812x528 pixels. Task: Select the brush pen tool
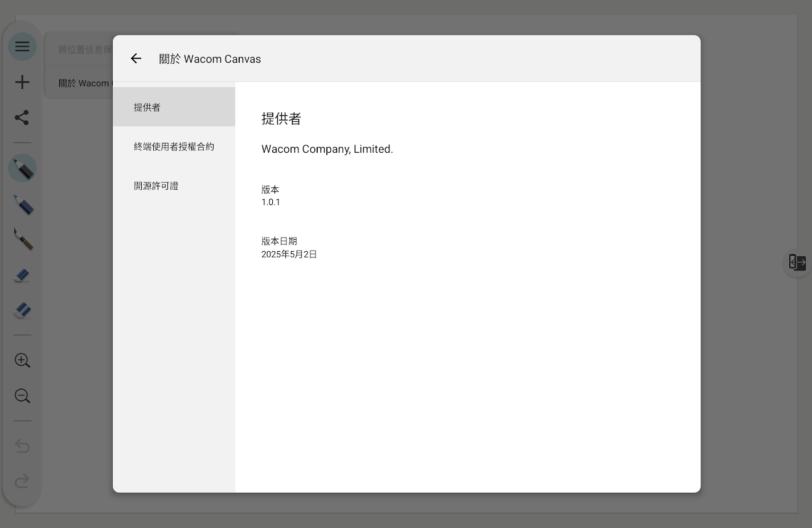pos(23,239)
